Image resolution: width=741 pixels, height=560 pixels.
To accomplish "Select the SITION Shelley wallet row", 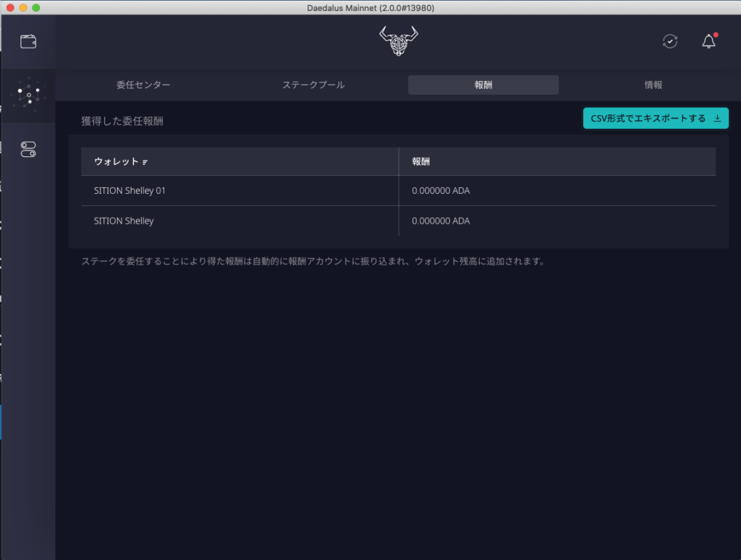I will (x=124, y=221).
